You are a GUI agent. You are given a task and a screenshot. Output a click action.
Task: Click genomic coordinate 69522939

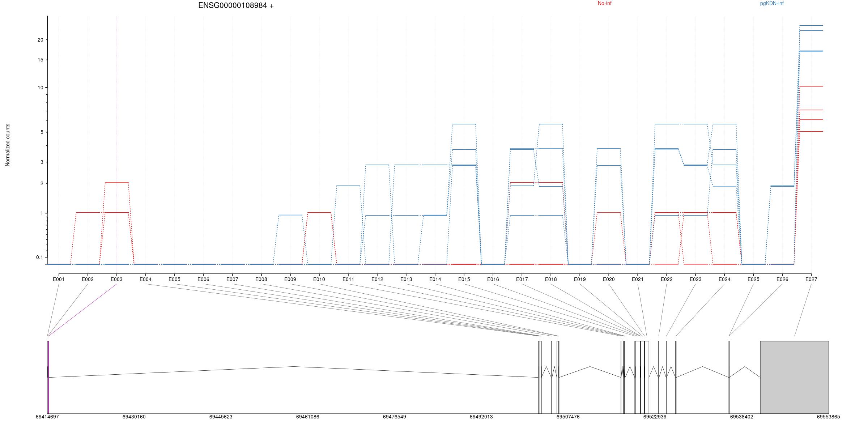[655, 417]
